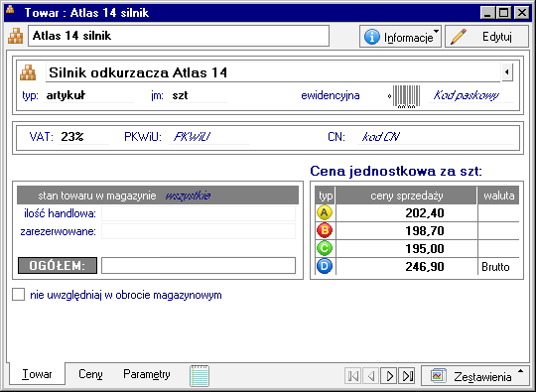Open the notepad notes icon
The height and width of the screenshot is (392, 536).
(200, 375)
